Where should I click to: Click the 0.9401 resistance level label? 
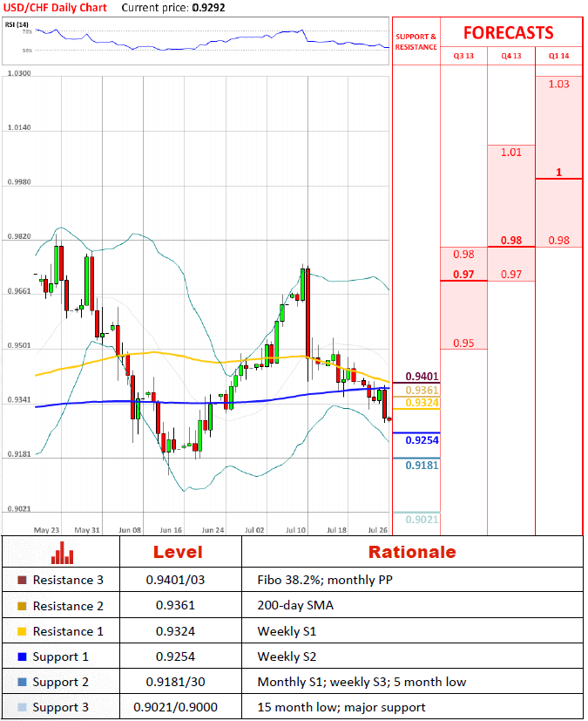tap(422, 377)
